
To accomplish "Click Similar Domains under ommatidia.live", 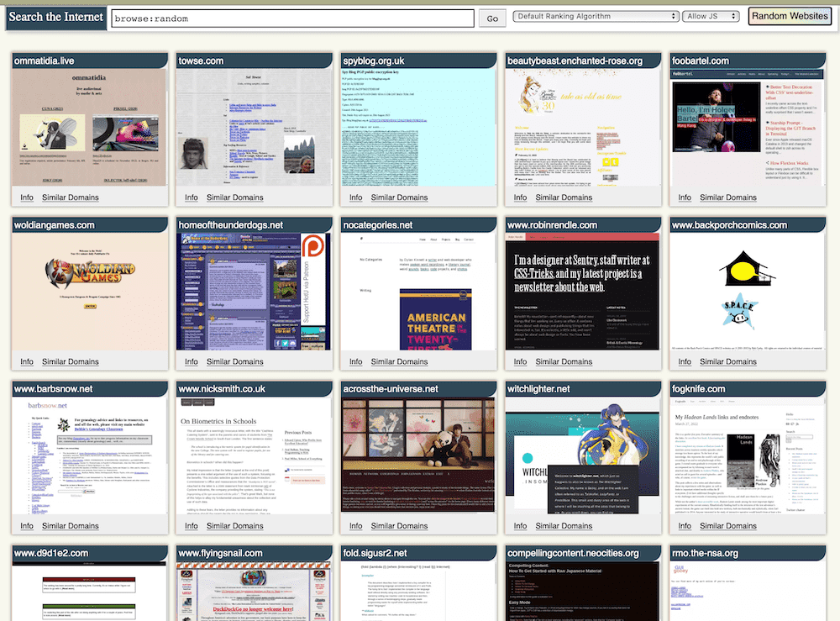I will coord(71,197).
